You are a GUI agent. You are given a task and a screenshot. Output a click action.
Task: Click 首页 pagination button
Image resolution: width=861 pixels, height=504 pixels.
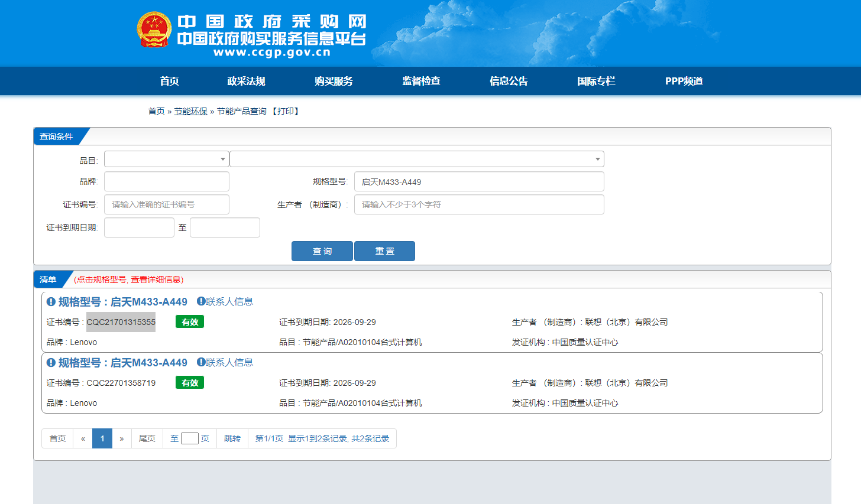(x=57, y=438)
